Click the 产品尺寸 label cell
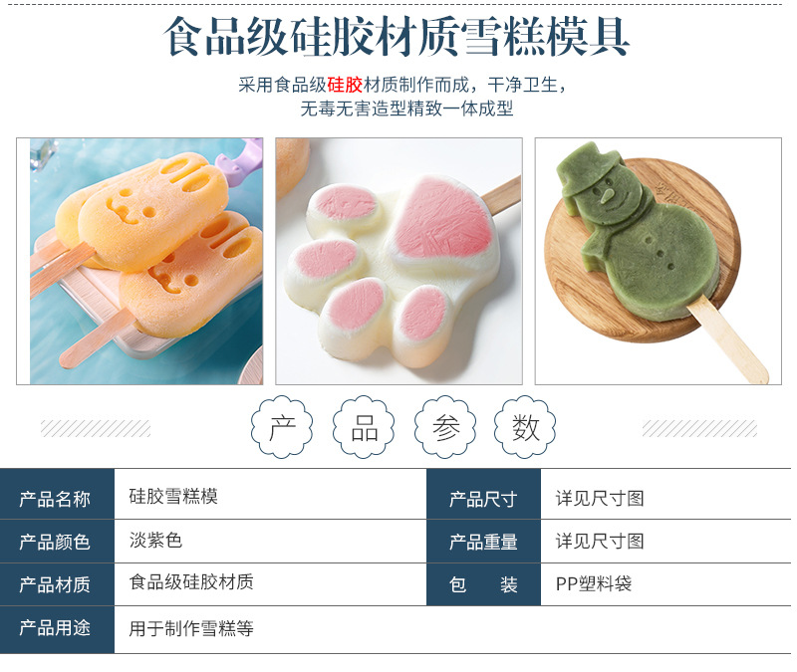Screen dimensions: 797x672 [x=484, y=494]
